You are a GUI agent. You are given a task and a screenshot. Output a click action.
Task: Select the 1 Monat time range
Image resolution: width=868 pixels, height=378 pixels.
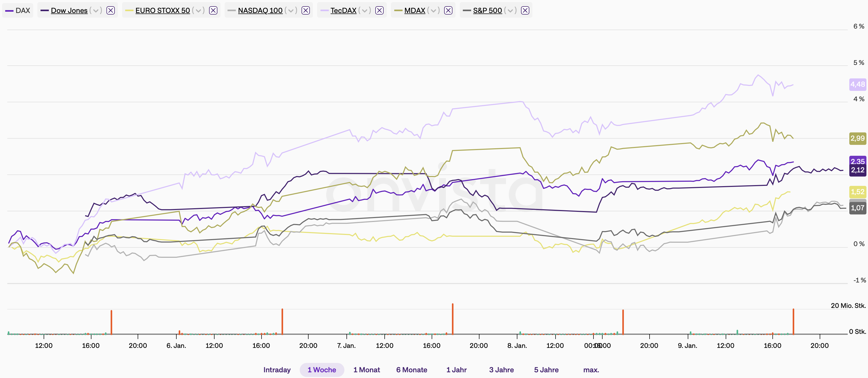point(366,370)
